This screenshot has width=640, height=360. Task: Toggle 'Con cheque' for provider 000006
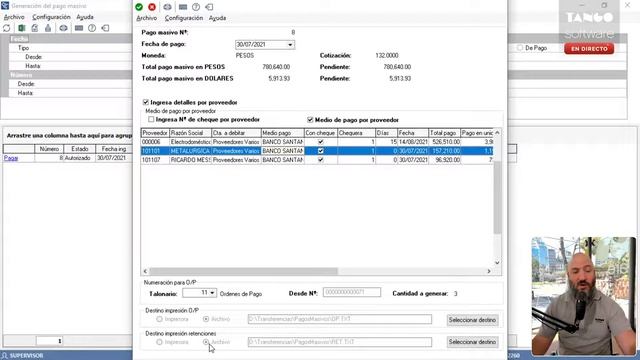[321, 142]
